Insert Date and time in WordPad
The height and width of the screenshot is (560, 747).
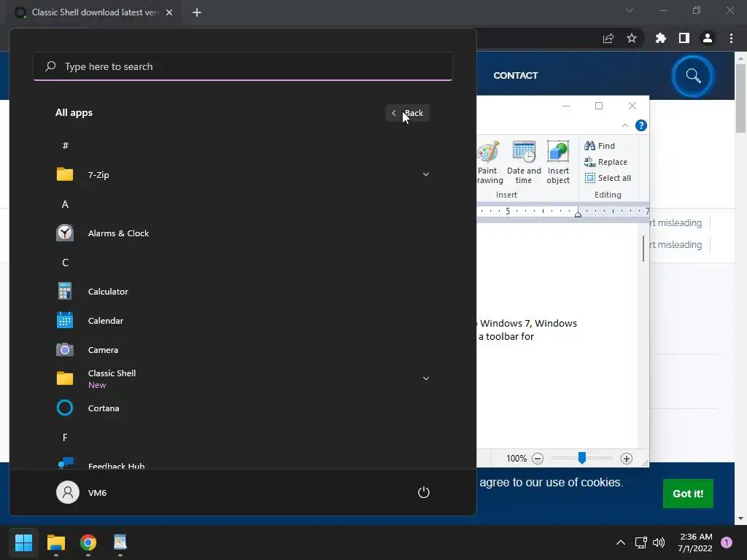[x=524, y=163]
